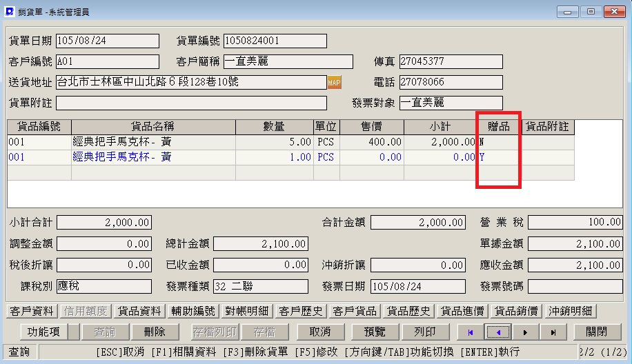This screenshot has width=632, height=364.
Task: Click the 小計合計 field 2,000.00
Action: pyautogui.click(x=104, y=222)
